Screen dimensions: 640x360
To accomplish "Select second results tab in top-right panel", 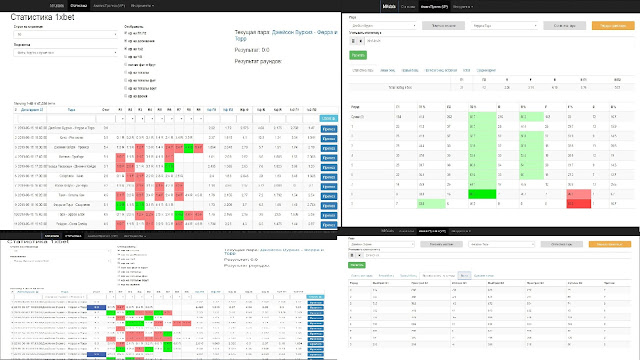I will click(x=388, y=70).
